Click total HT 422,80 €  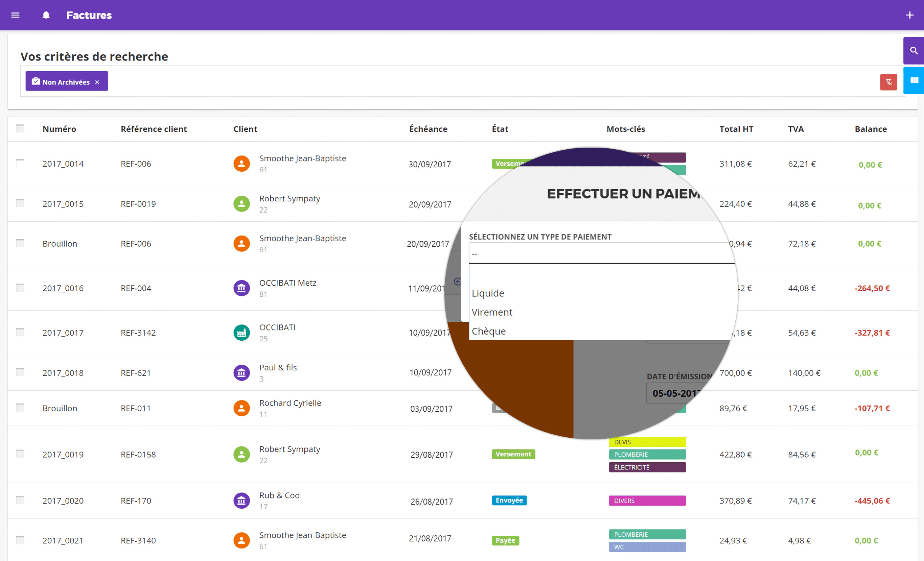click(735, 455)
